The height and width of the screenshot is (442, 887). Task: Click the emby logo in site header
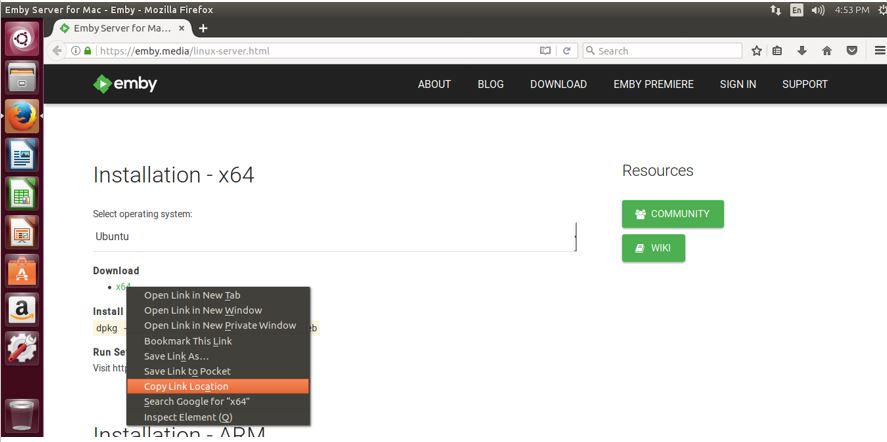click(125, 84)
